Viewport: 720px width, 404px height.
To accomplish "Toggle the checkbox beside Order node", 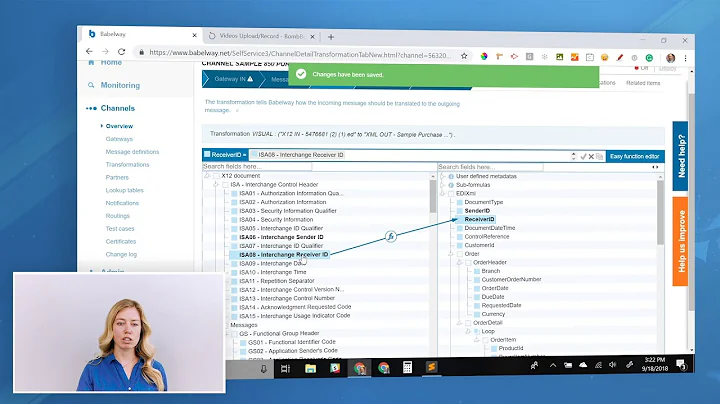I will point(460,254).
